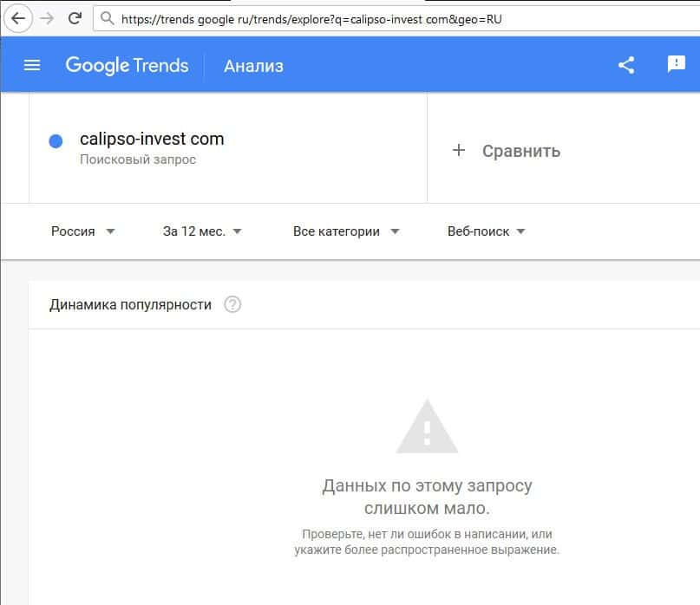700x605 pixels.
Task: Expand the За 12 мес. time range dropdown
Action: [x=202, y=231]
